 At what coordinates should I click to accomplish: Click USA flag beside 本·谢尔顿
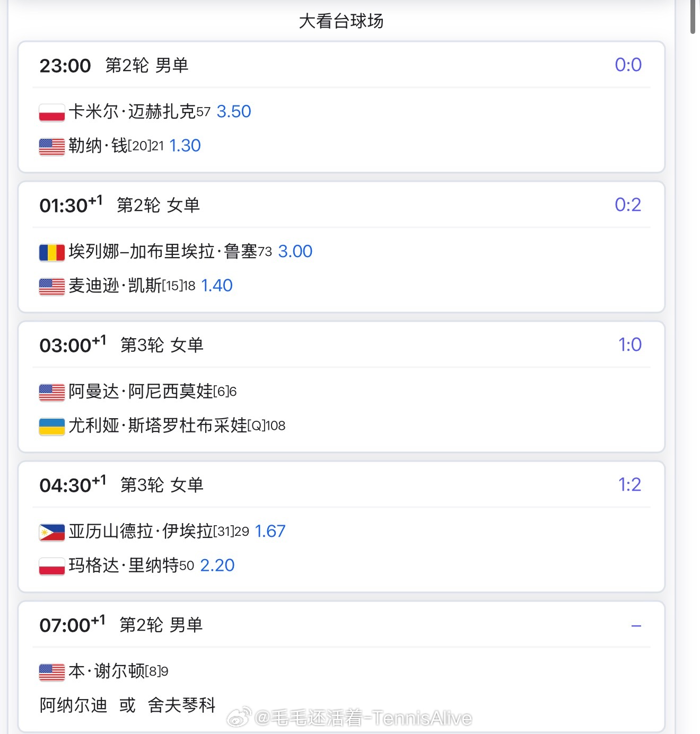[x=52, y=672]
